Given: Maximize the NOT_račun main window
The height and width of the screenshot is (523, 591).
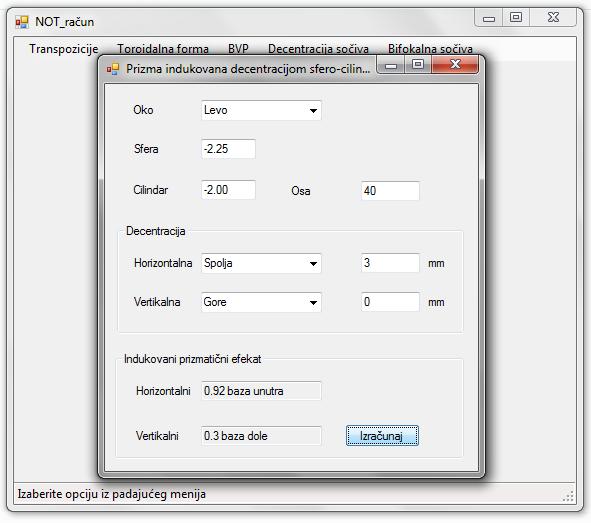Looking at the screenshot, I should click(x=516, y=17).
